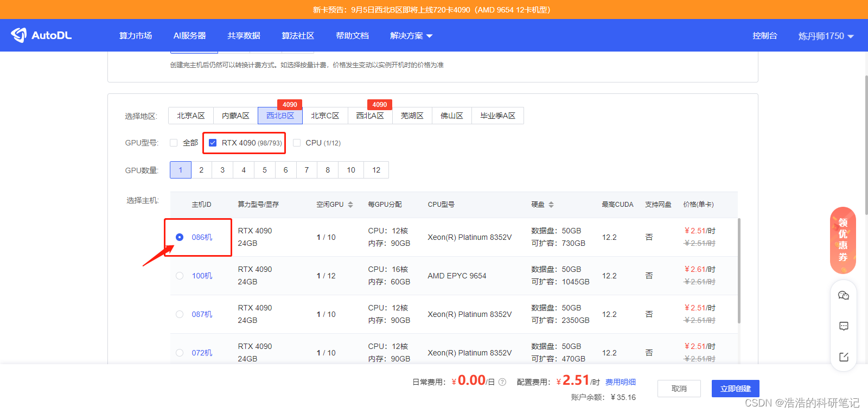Open 共享数据 in the navigation bar
868x413 pixels.
[x=244, y=36]
